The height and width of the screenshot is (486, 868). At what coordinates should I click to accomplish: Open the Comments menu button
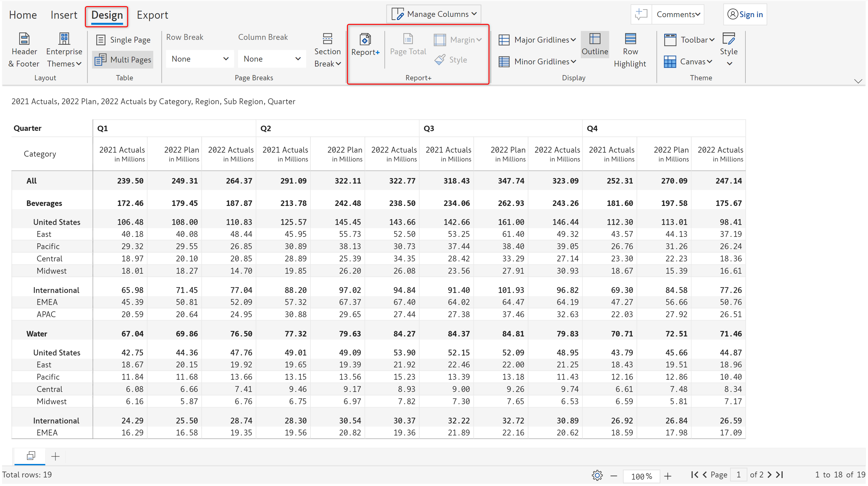click(678, 14)
